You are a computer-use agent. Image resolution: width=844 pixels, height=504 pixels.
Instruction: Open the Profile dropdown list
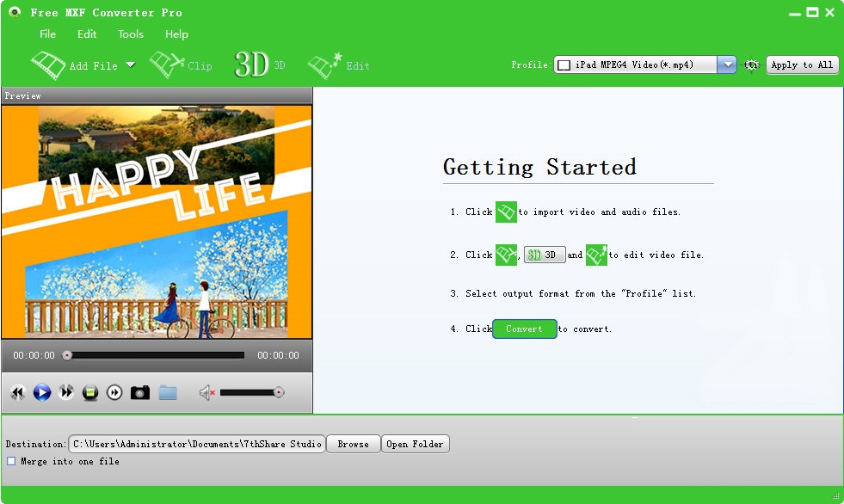[x=727, y=64]
